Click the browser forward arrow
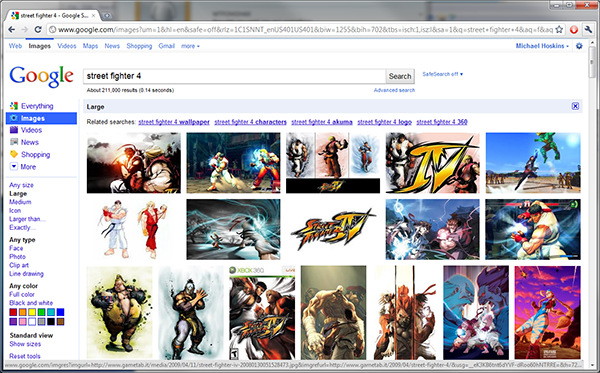Screen dimensions: 600x373 point(24,29)
